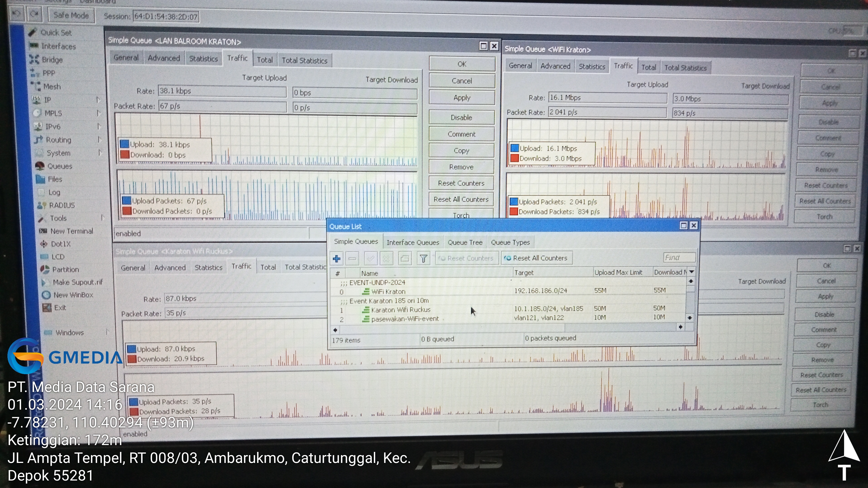The image size is (868, 488).
Task: Click blue Upload color swatch in WiFi Kraton graph
Action: 514,148
